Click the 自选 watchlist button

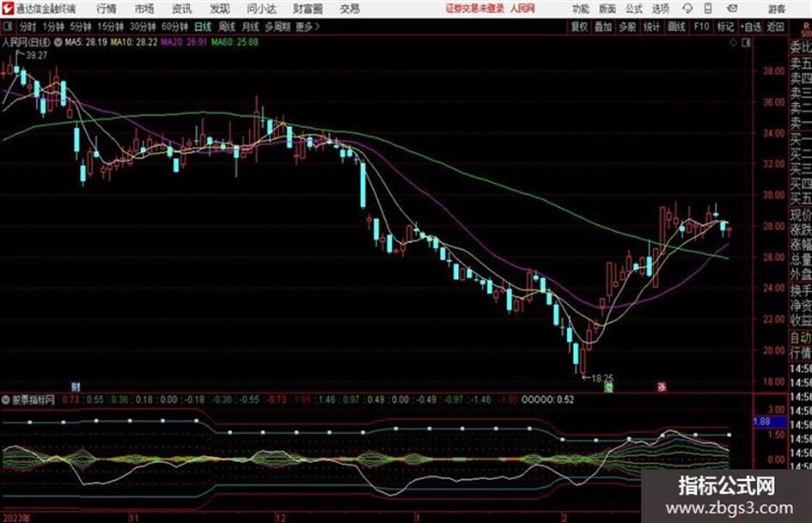[750, 27]
